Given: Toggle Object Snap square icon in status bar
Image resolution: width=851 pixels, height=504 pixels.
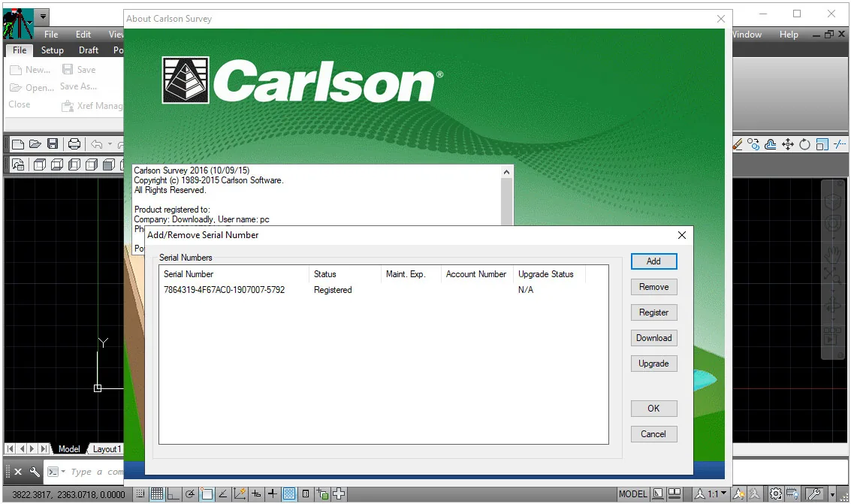Looking at the screenshot, I should (x=207, y=493).
